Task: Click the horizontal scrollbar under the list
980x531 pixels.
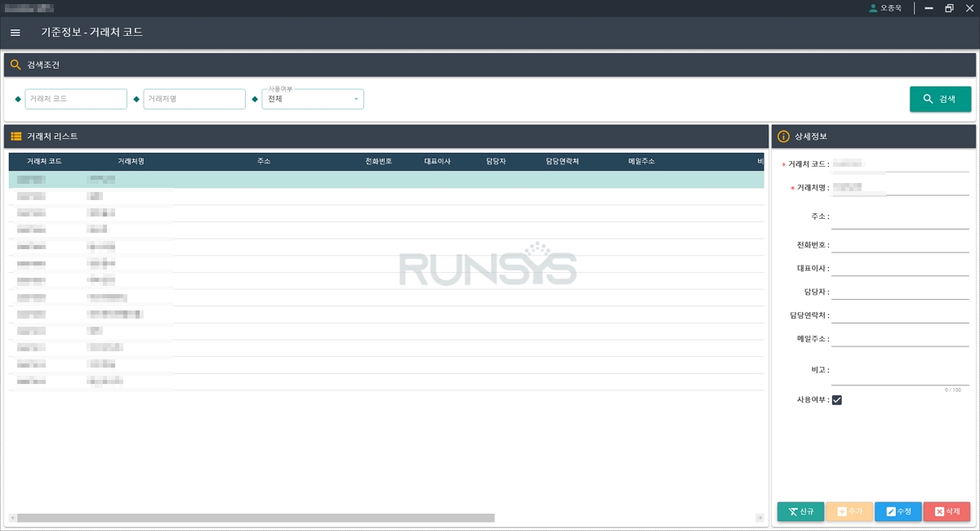Action: point(256,517)
